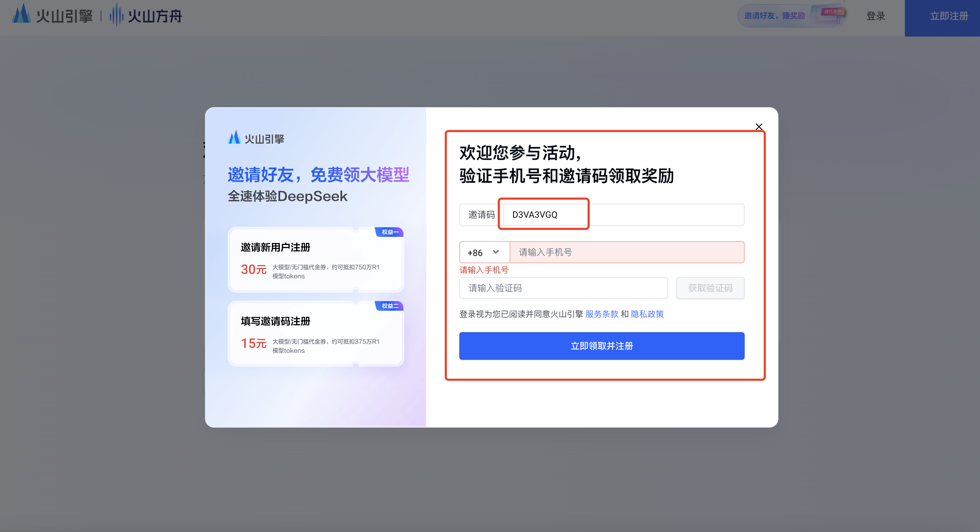Open the 邀请好友，赚奖励 banner
This screenshot has height=532, width=980.
[774, 16]
